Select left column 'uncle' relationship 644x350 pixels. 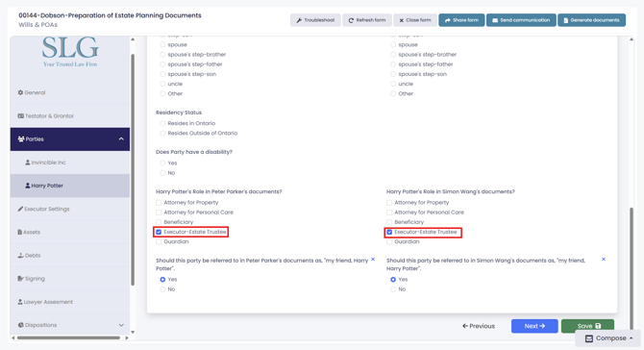pyautogui.click(x=162, y=84)
